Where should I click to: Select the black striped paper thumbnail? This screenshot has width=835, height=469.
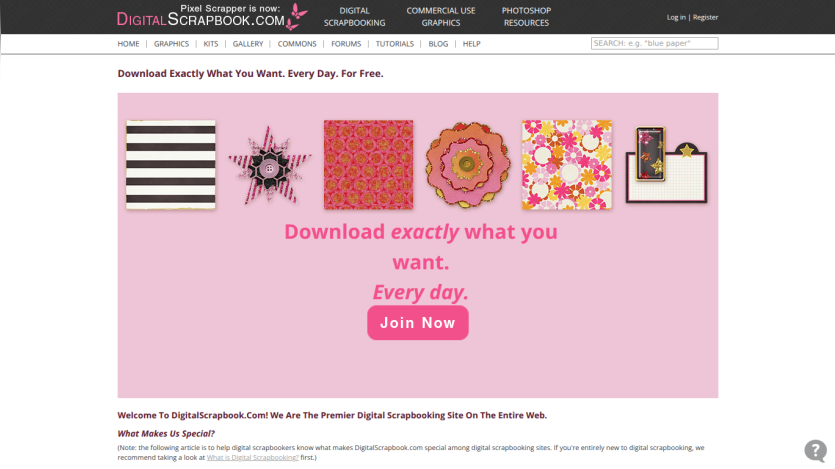[171, 164]
